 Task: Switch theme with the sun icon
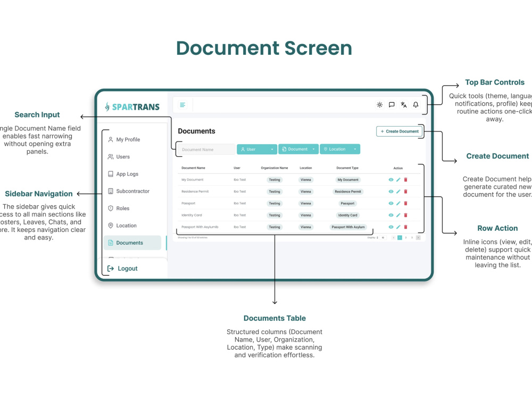(x=380, y=105)
